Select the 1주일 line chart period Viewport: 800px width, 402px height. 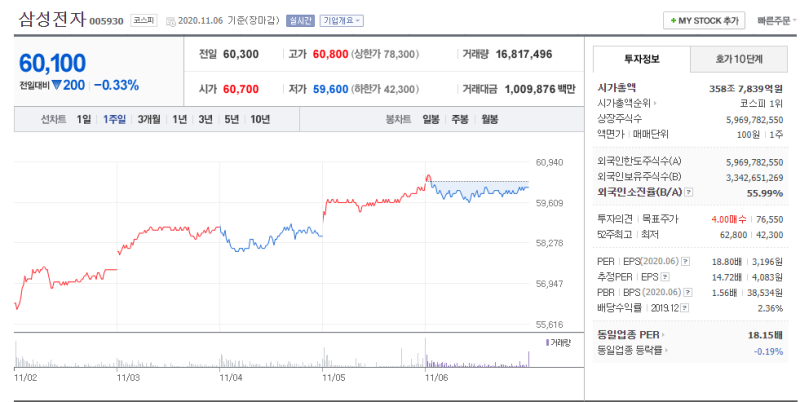tap(114, 119)
